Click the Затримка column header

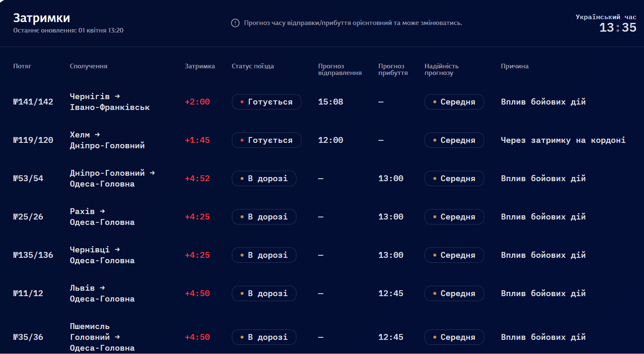click(x=200, y=66)
